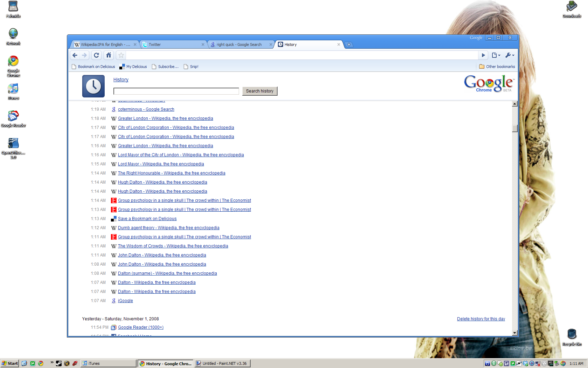Click the Wikipedia favicon beside Lord Mayor - Wikipedia
Image resolution: width=588 pixels, height=368 pixels.
click(x=114, y=164)
